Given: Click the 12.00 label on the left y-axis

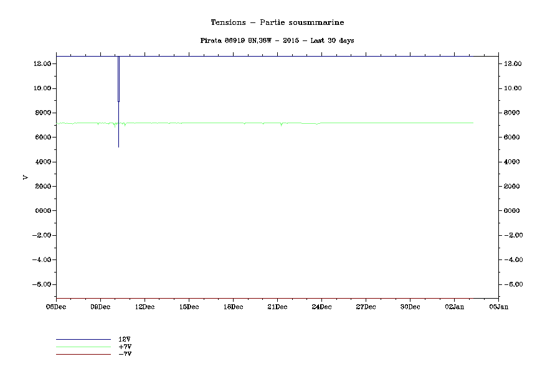Looking at the screenshot, I should click(x=42, y=63).
